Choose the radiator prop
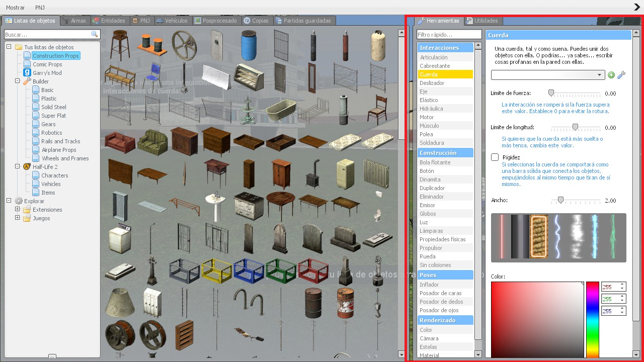Screen dimensions: 644x362 pos(376,174)
